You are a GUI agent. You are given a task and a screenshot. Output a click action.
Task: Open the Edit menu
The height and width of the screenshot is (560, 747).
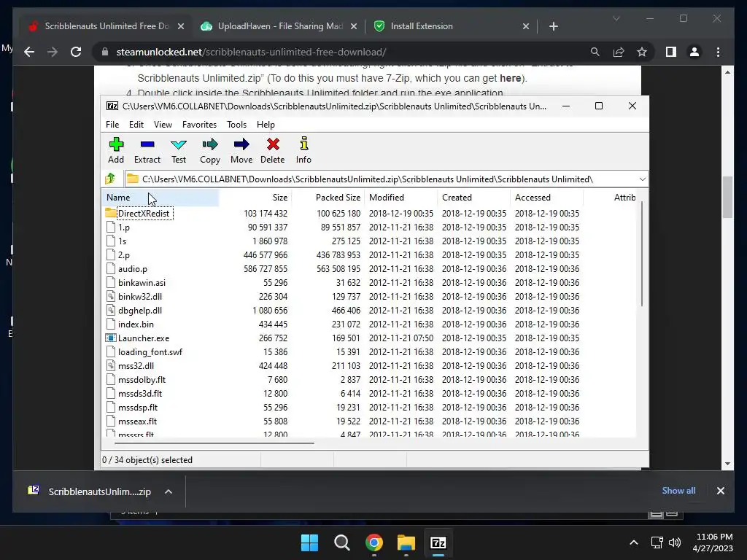(136, 124)
